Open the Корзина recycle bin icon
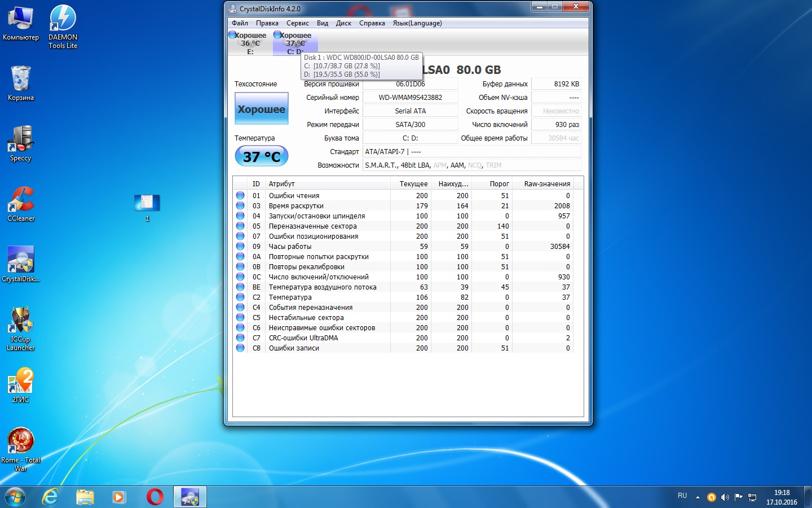The height and width of the screenshot is (508, 812). click(21, 83)
